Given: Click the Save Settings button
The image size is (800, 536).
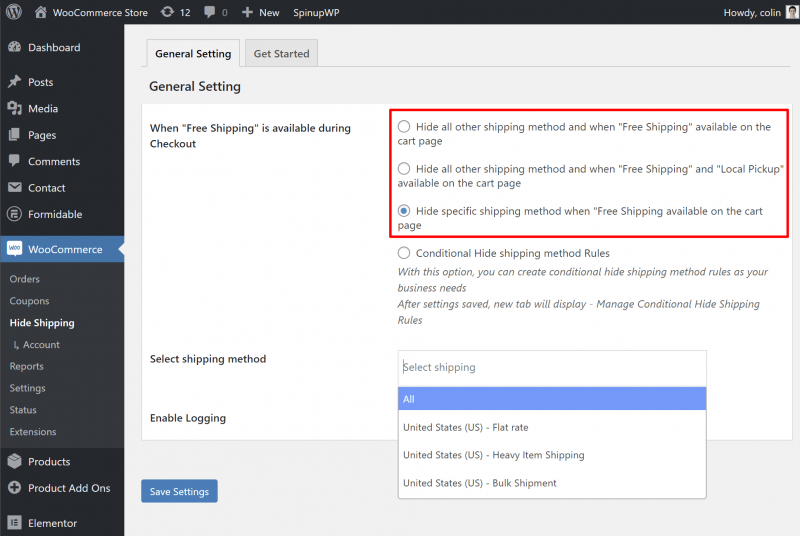Looking at the screenshot, I should 179,491.
